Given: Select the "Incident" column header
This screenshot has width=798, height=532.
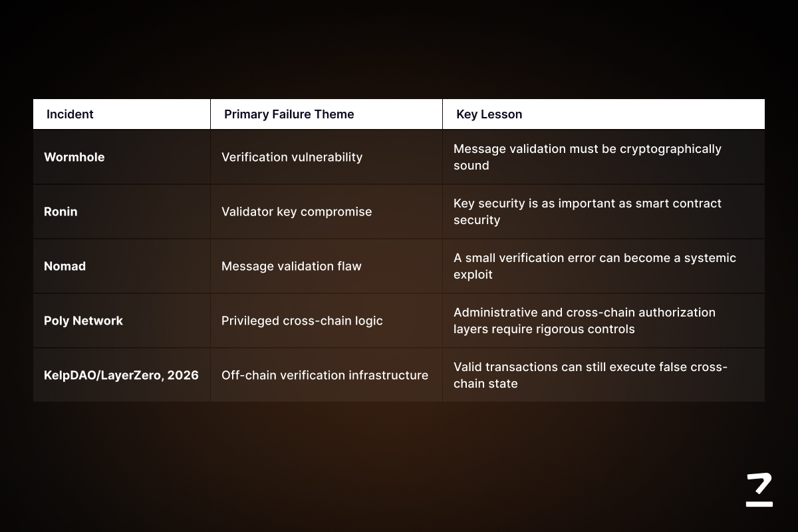Looking at the screenshot, I should pos(122,114).
